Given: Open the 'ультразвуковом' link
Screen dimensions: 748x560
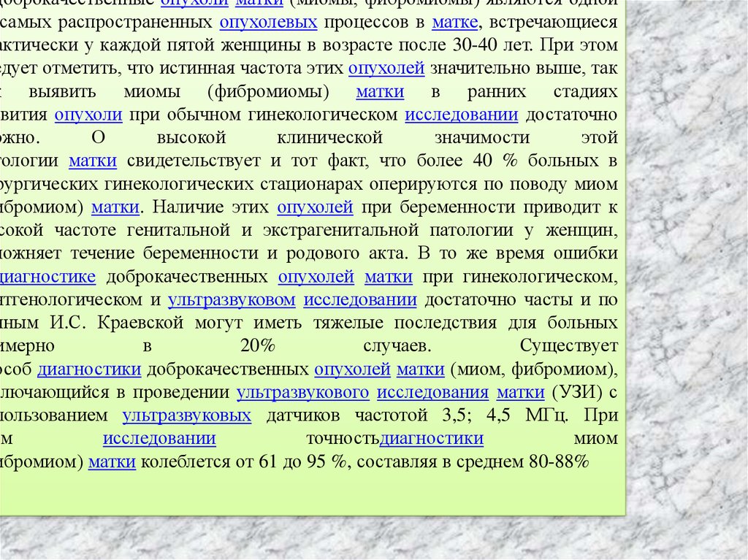Looking at the screenshot, I should pos(232,300).
